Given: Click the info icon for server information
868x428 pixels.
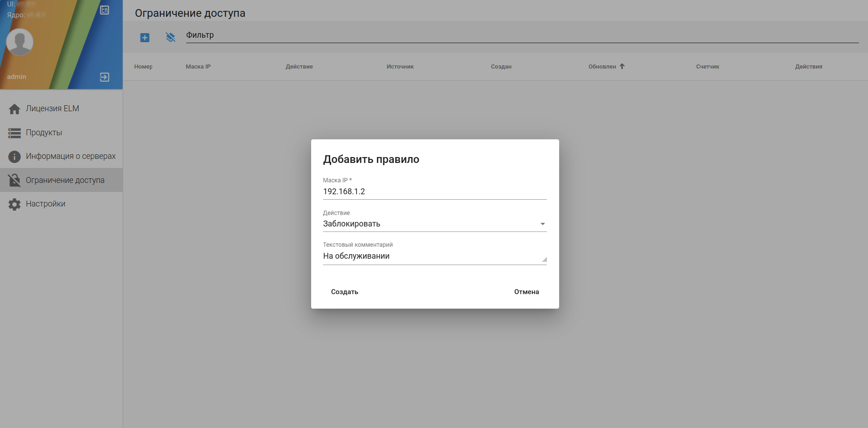Looking at the screenshot, I should [15, 157].
